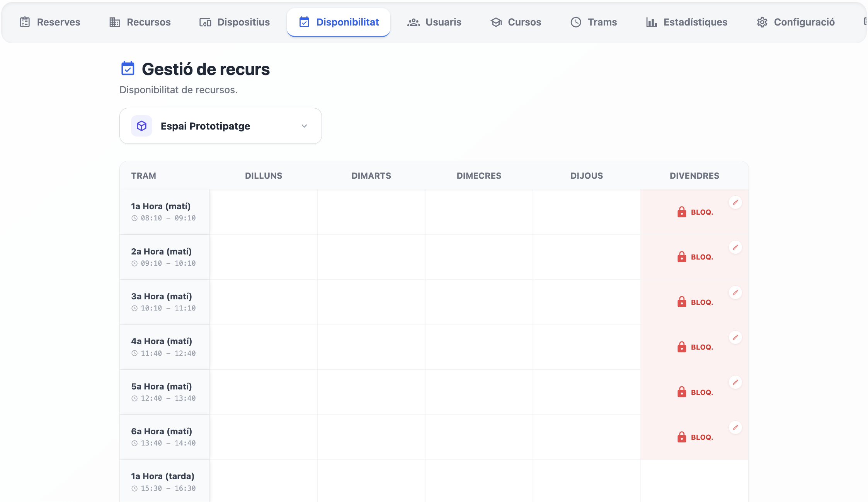Click the Gestió de recurs heading
The width and height of the screenshot is (868, 502).
[x=206, y=69]
